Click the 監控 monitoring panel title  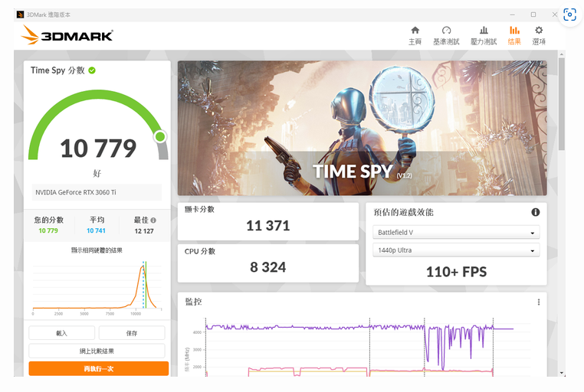(x=194, y=302)
